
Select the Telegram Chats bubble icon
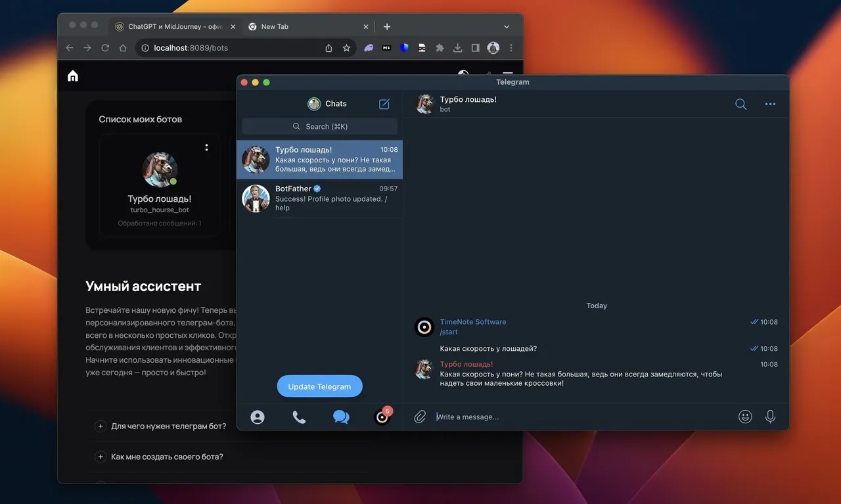point(341,417)
